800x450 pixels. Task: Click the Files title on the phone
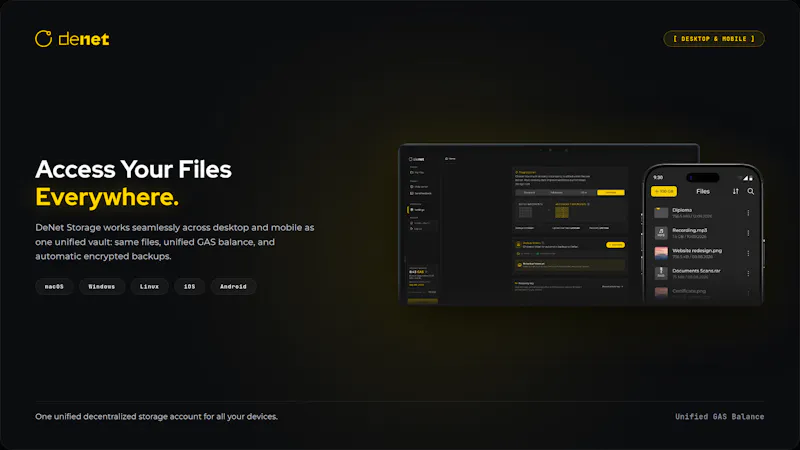pyautogui.click(x=703, y=191)
